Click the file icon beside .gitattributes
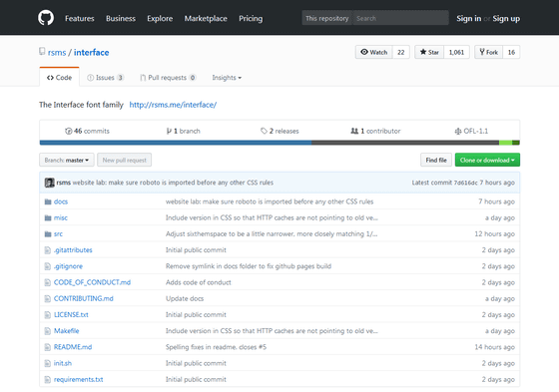Screen dimensions: 559x392 point(48,250)
